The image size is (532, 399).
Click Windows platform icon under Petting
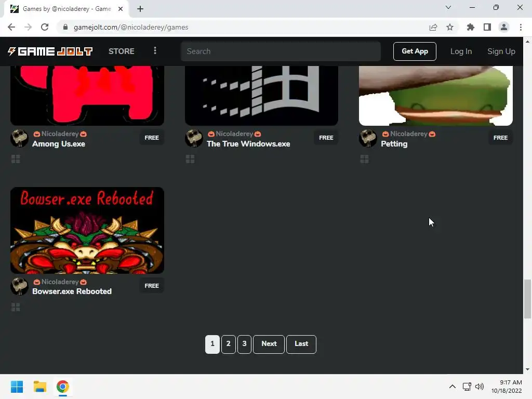364,159
